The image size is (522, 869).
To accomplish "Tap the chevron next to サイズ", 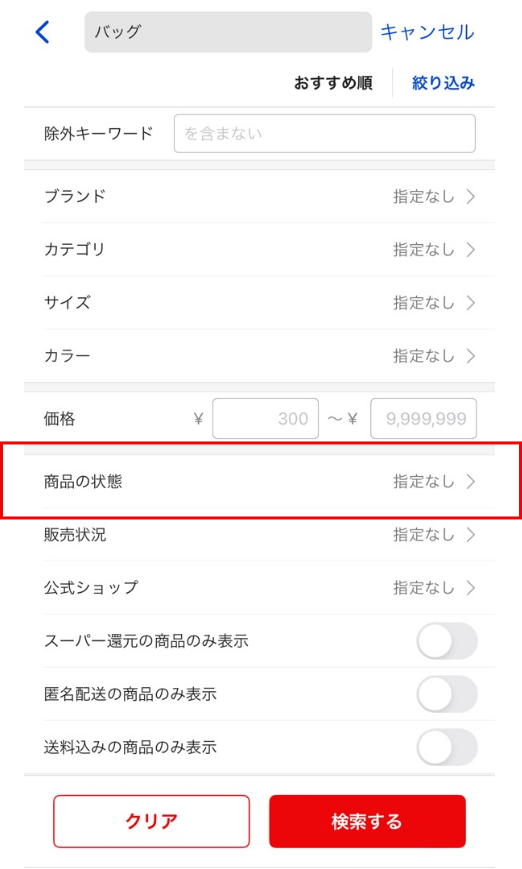I will tap(470, 303).
